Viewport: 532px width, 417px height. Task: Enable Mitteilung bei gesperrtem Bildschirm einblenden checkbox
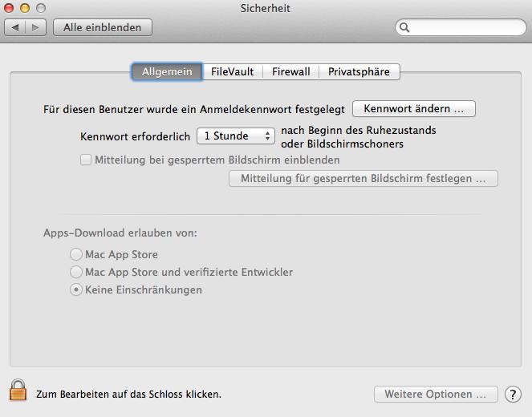86,160
